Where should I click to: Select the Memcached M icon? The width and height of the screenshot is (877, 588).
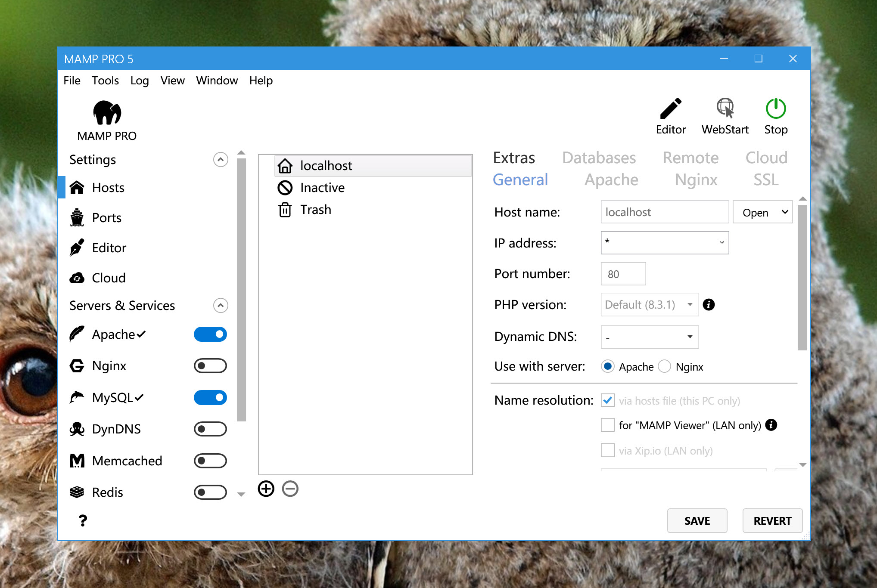[77, 461]
